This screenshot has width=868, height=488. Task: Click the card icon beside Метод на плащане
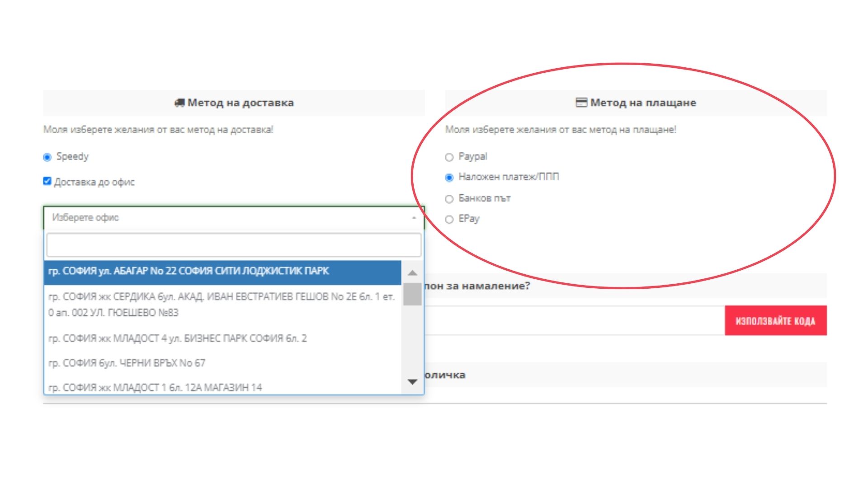click(x=581, y=103)
